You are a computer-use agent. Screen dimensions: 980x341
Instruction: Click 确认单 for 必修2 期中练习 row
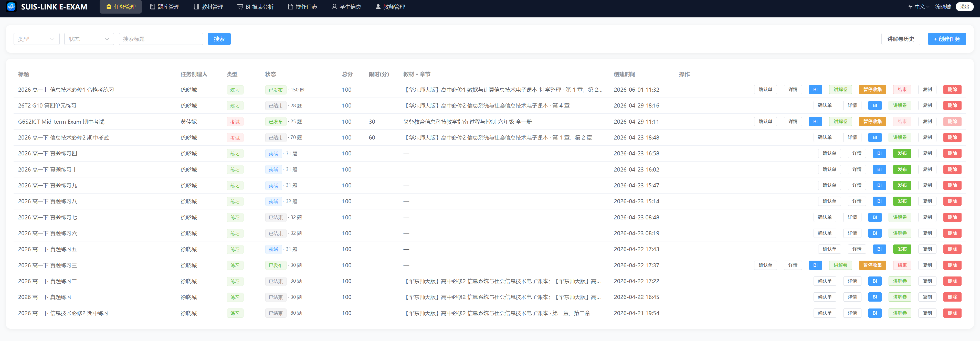[x=824, y=313]
